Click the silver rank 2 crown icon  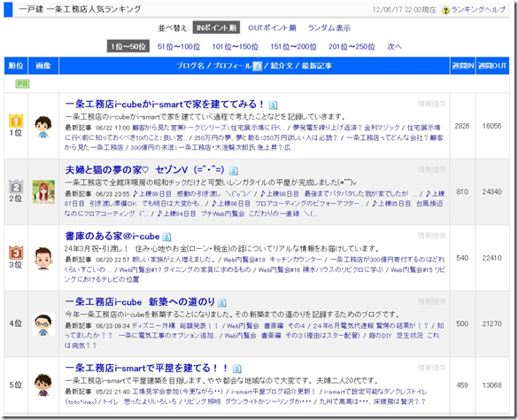(16, 187)
